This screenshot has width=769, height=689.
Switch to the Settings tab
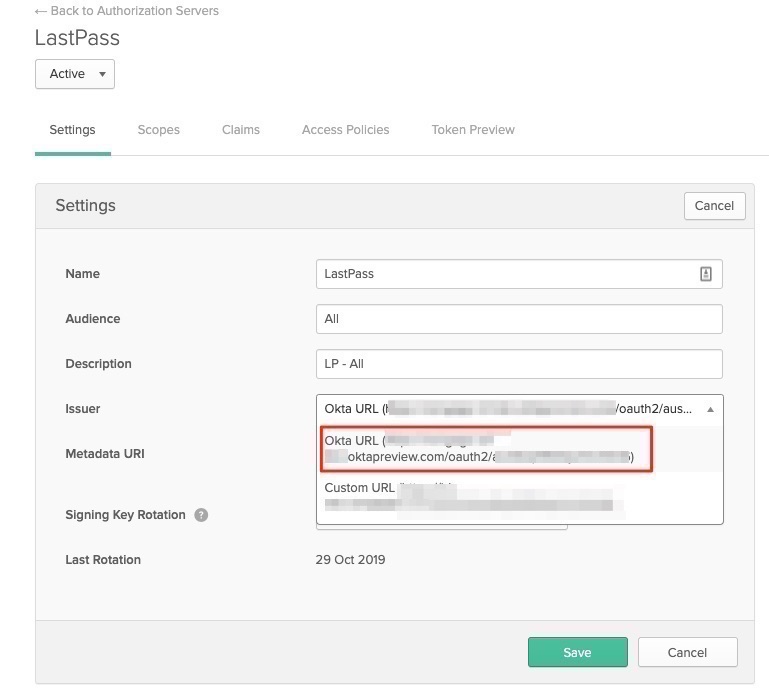point(72,130)
